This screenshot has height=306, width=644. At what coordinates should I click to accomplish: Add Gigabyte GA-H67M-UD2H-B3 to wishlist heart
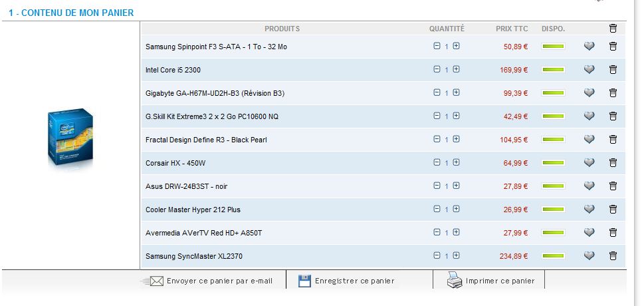pos(589,93)
